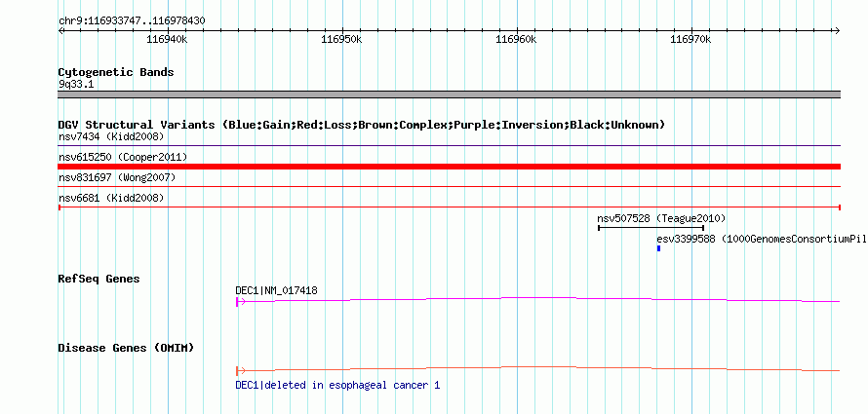Click the thick red nsv615250 loss bar
This screenshot has height=414, width=868.
coord(449,167)
